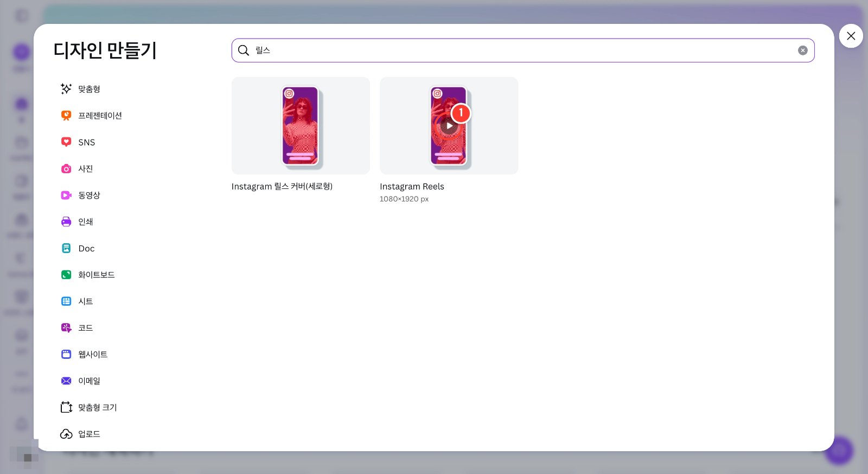
Task: Choose 맞춤형 크기 custom size option
Action: tap(89, 407)
